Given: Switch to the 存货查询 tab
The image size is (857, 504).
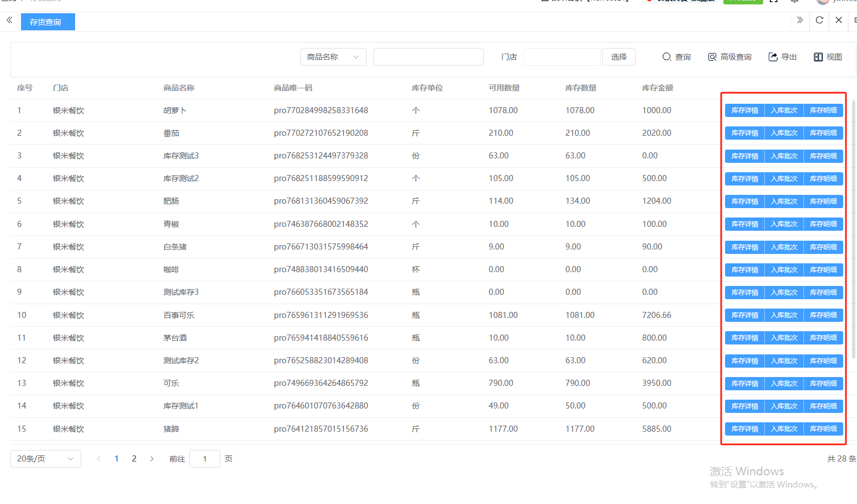Looking at the screenshot, I should coord(47,22).
